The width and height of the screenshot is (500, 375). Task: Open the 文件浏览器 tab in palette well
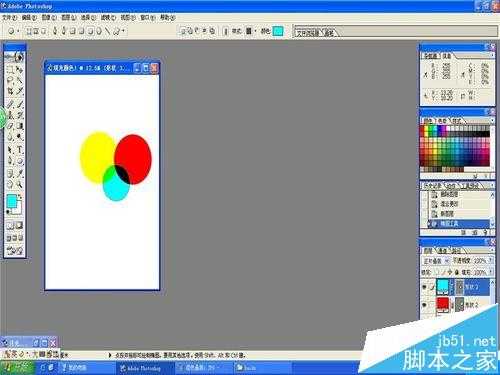coord(308,33)
